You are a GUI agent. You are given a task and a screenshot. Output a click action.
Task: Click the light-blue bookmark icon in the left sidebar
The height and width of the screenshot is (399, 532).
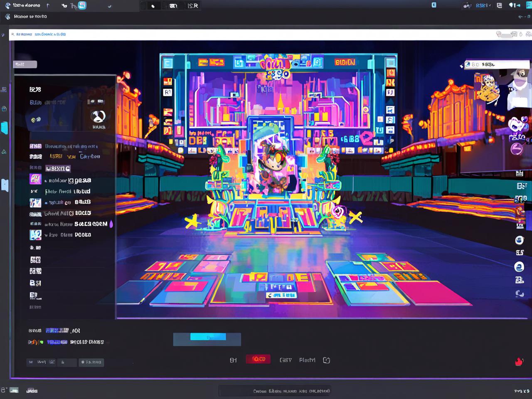point(5,185)
